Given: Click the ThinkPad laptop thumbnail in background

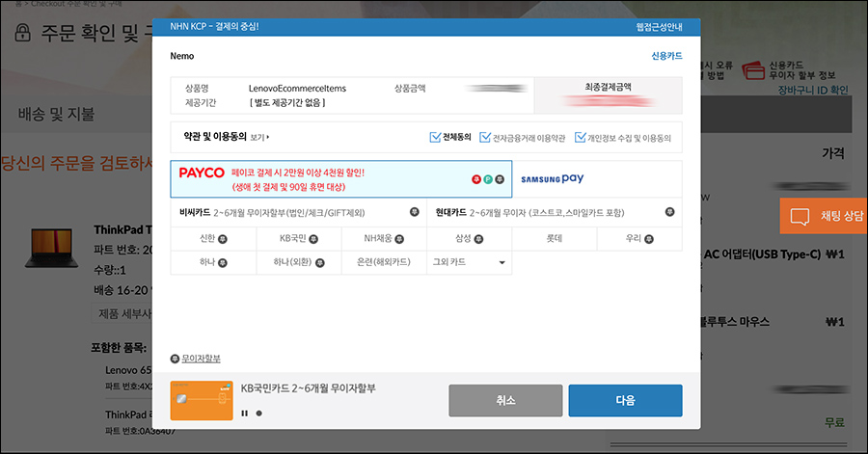Looking at the screenshot, I should [51, 248].
